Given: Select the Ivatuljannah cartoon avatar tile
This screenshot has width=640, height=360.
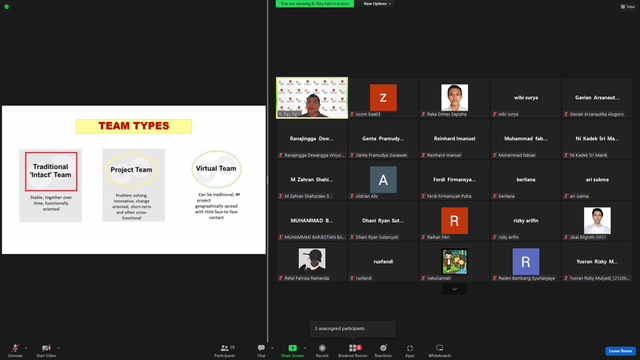Looking at the screenshot, I should [454, 262].
